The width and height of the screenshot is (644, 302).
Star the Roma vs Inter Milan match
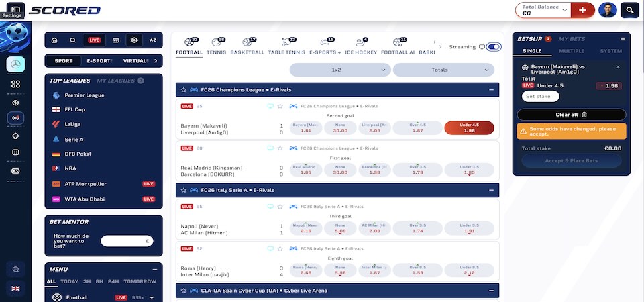(280, 248)
